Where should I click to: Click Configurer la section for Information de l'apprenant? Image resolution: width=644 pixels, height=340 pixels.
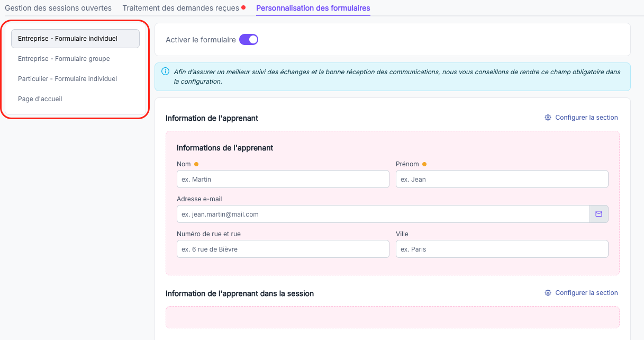click(x=586, y=118)
